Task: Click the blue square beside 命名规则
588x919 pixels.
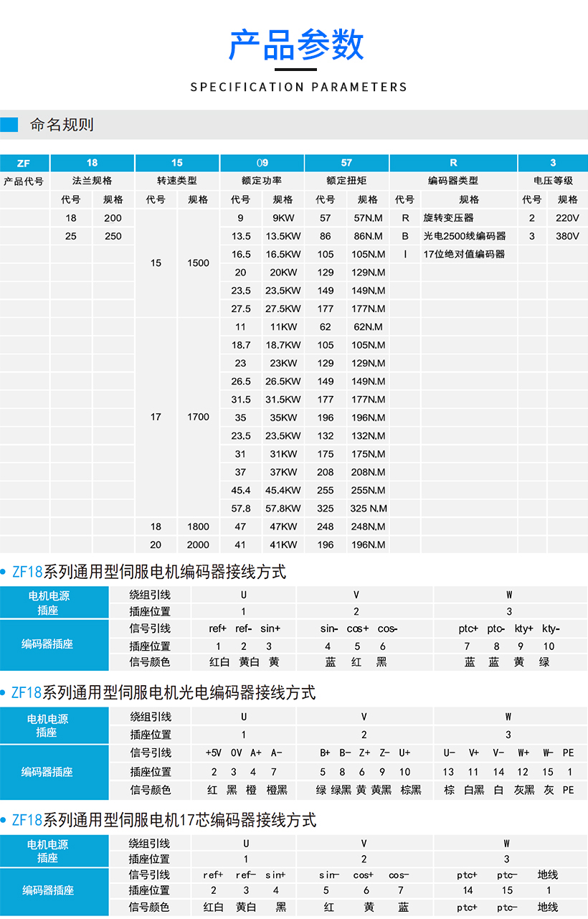Action: pyautogui.click(x=9, y=125)
